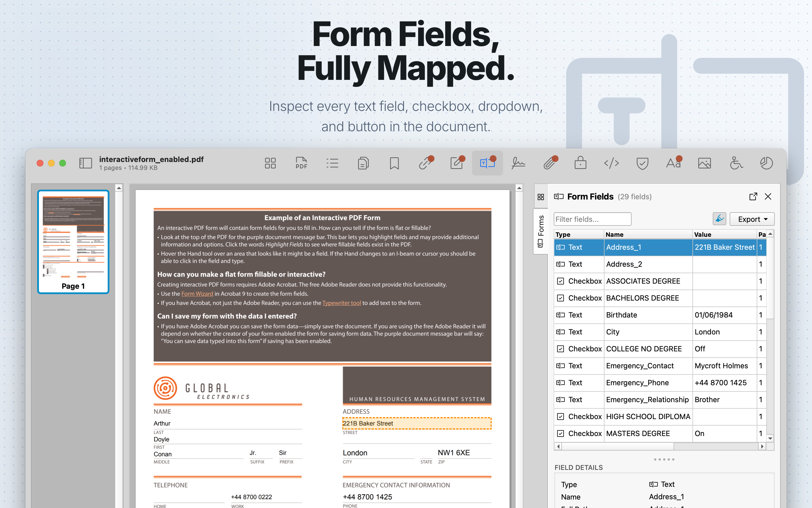The image size is (812, 508).
Task: Sort by the Name column header
Action: [648, 235]
